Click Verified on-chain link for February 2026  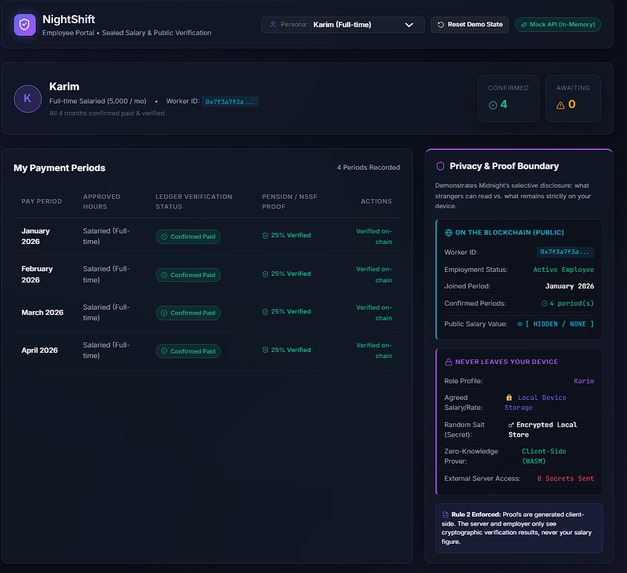click(x=374, y=275)
